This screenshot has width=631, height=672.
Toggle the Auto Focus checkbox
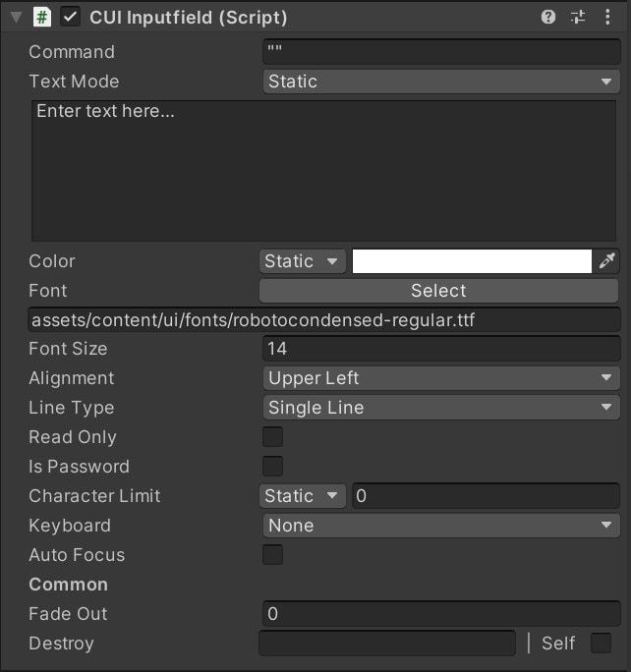(272, 554)
